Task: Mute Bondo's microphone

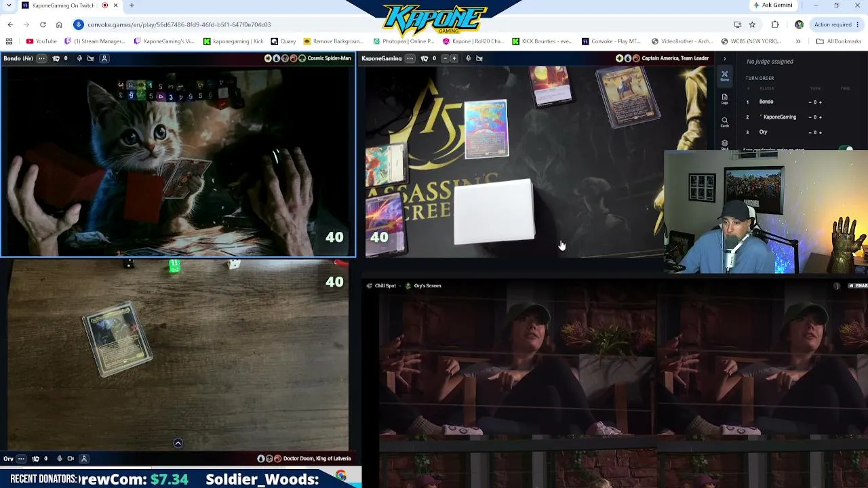Action: pyautogui.click(x=79, y=58)
